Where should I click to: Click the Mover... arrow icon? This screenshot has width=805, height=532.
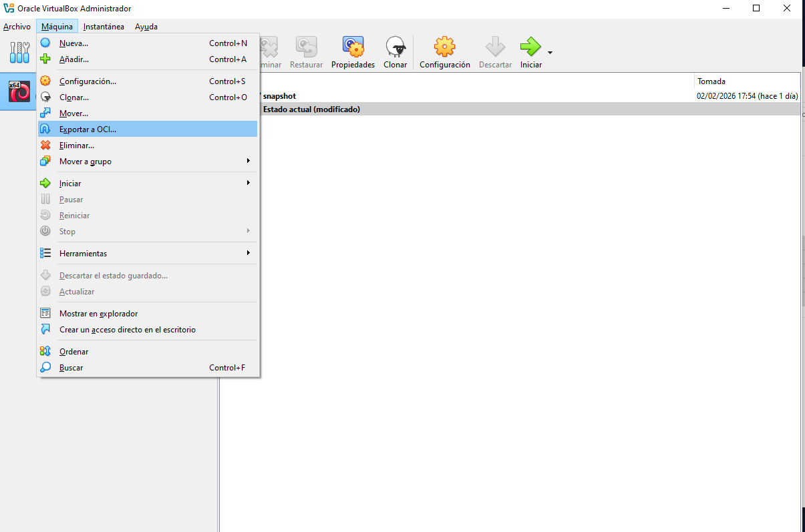[45, 113]
